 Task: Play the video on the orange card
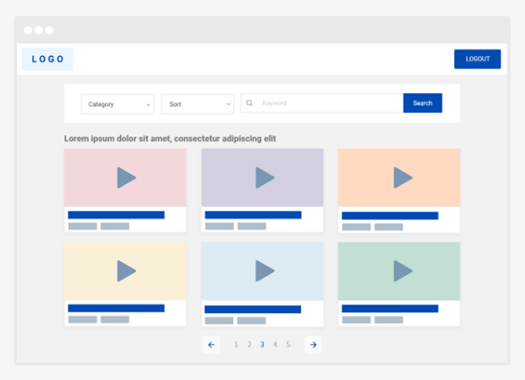coord(402,178)
